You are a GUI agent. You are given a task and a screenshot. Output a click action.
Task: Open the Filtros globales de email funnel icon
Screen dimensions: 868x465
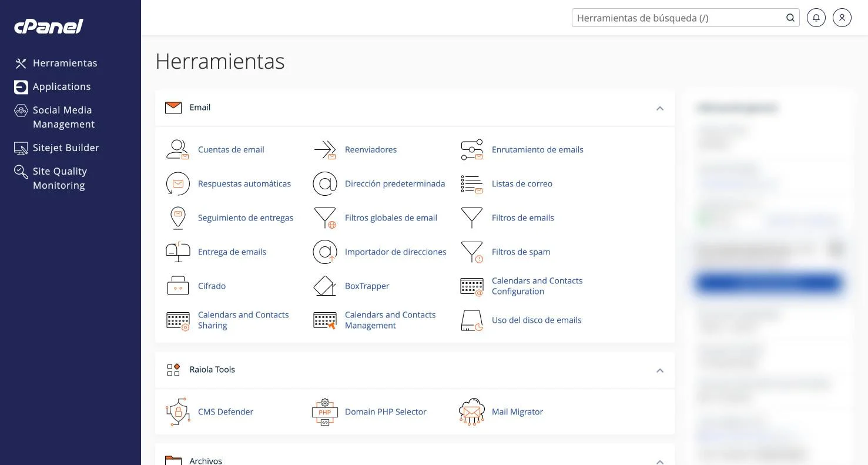click(325, 218)
